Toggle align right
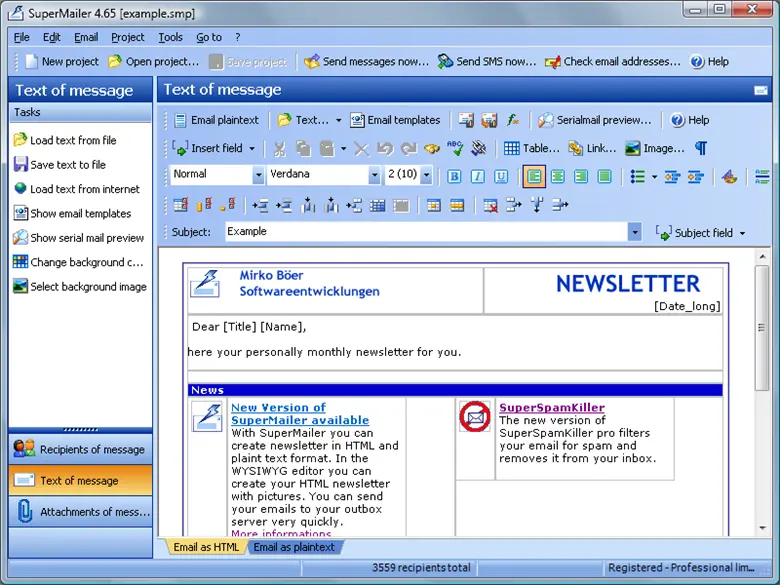This screenshot has height=585, width=780. point(581,177)
